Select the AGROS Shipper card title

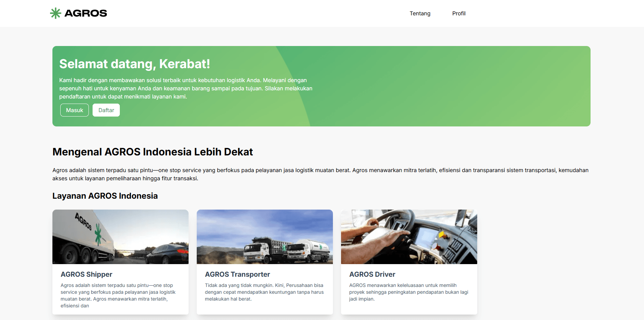coord(86,274)
